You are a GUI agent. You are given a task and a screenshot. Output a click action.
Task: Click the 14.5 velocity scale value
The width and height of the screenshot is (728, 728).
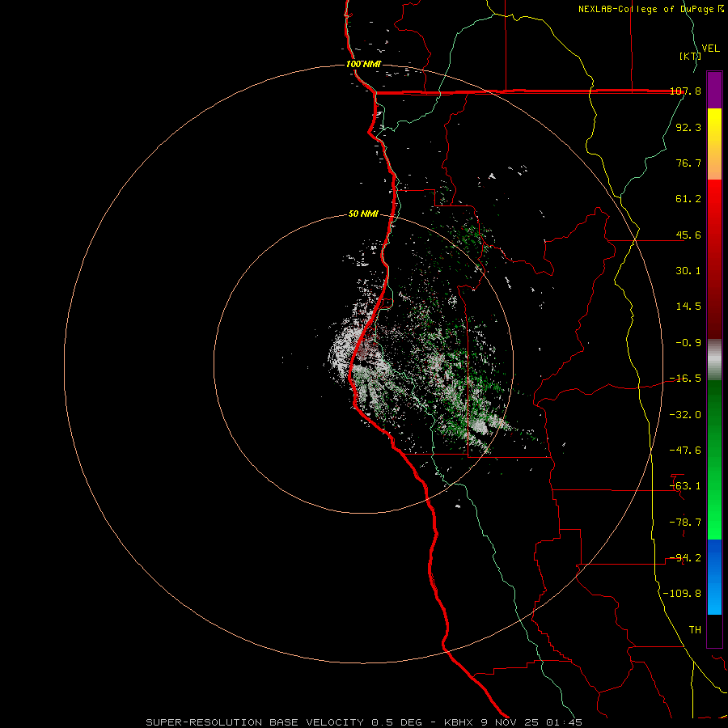[688, 307]
